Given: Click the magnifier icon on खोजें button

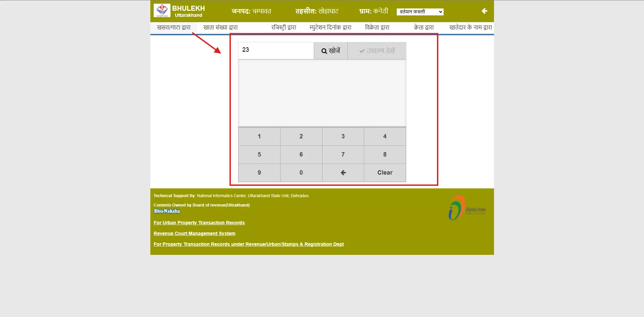Looking at the screenshot, I should point(324,51).
